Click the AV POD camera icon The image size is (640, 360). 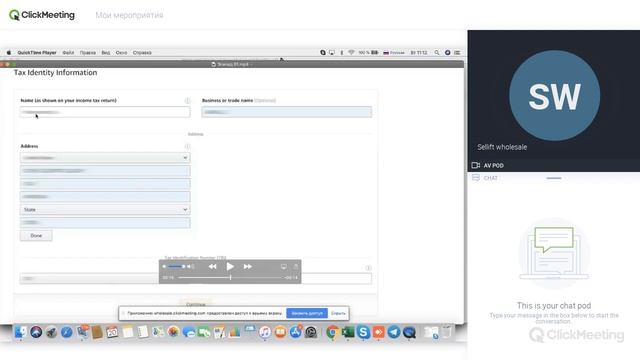476,165
